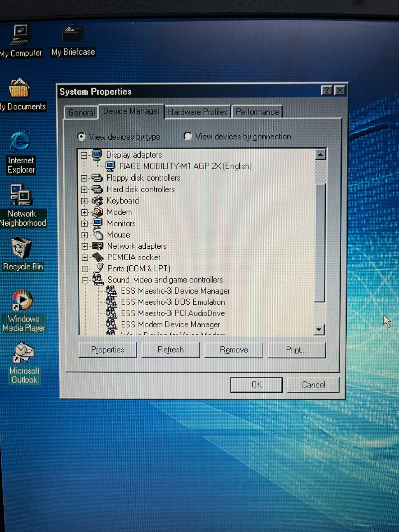The width and height of the screenshot is (399, 532).
Task: Collapse Sound, video and game controllers branch
Action: pyautogui.click(x=85, y=280)
